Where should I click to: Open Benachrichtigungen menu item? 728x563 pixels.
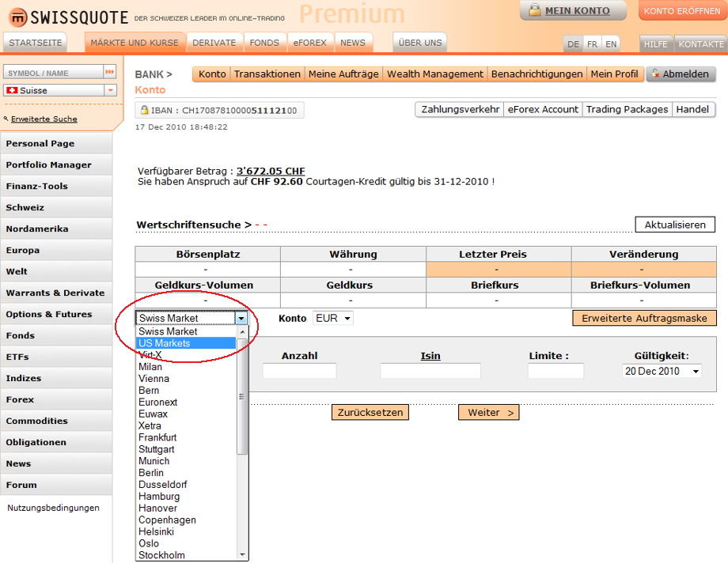(537, 74)
